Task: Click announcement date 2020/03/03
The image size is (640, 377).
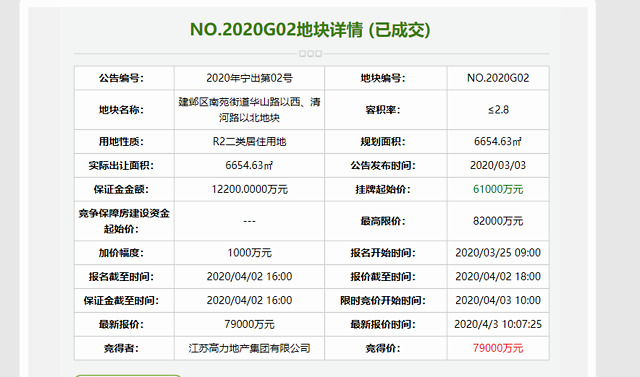Action: [498, 165]
